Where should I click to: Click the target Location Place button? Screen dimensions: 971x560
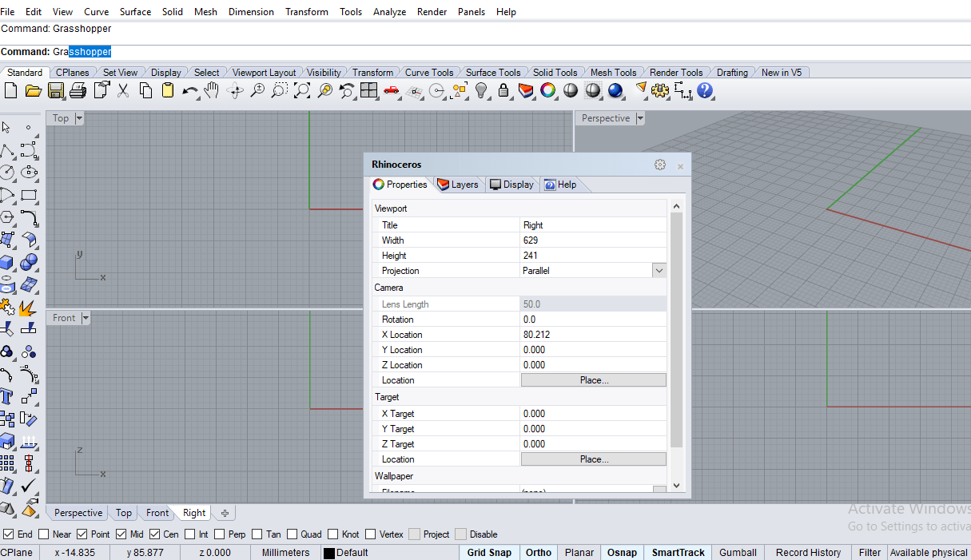coord(594,459)
